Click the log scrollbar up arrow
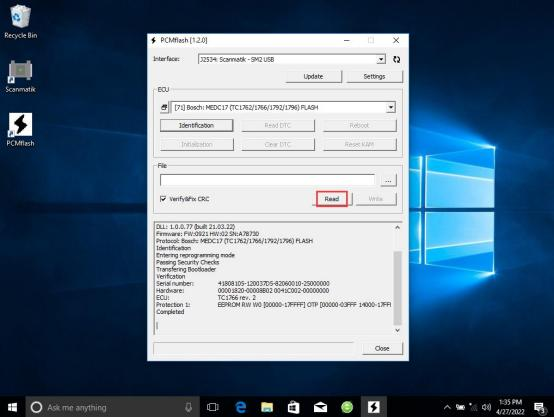554x417 pixels. click(397, 227)
